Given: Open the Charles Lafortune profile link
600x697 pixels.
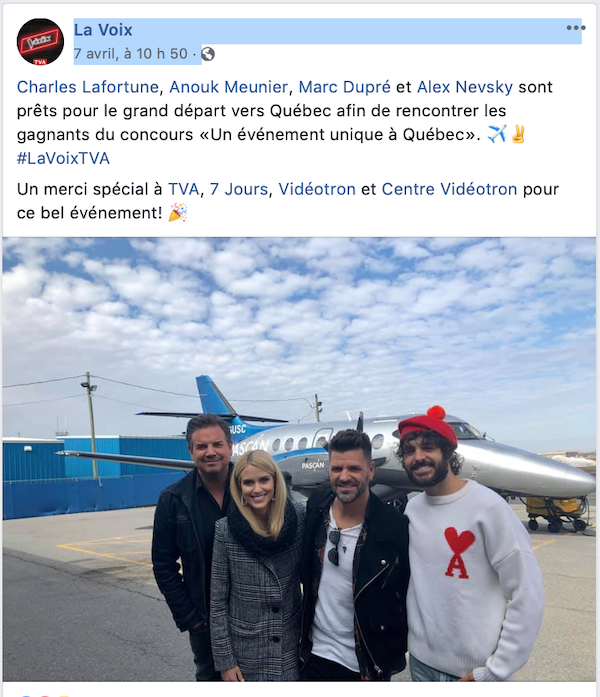Looking at the screenshot, I should [x=88, y=87].
